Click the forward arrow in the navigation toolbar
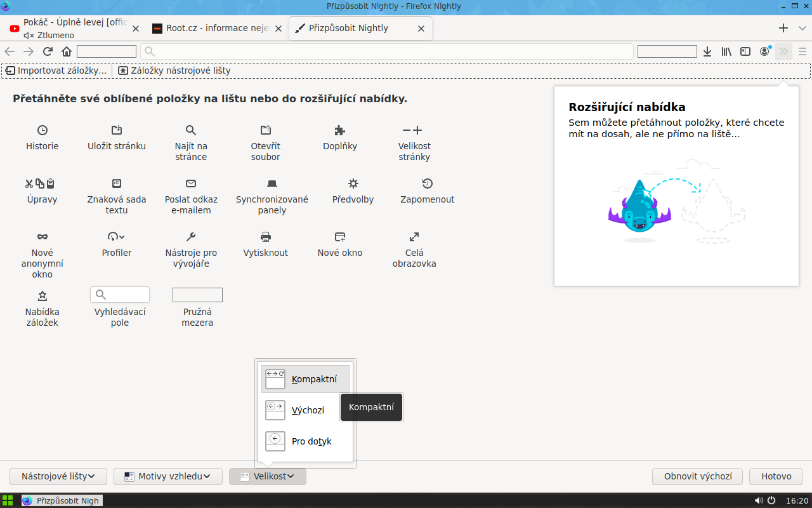Viewport: 812px width, 508px height. 29,51
